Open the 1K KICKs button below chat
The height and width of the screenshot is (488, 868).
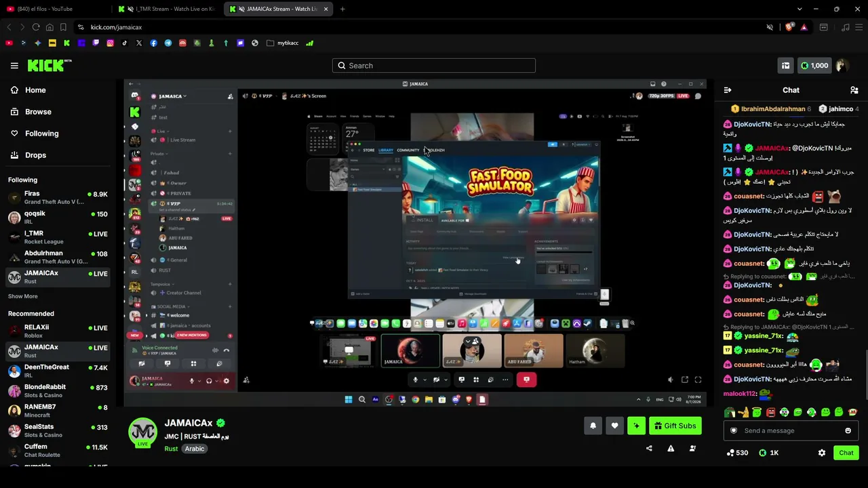(x=769, y=453)
